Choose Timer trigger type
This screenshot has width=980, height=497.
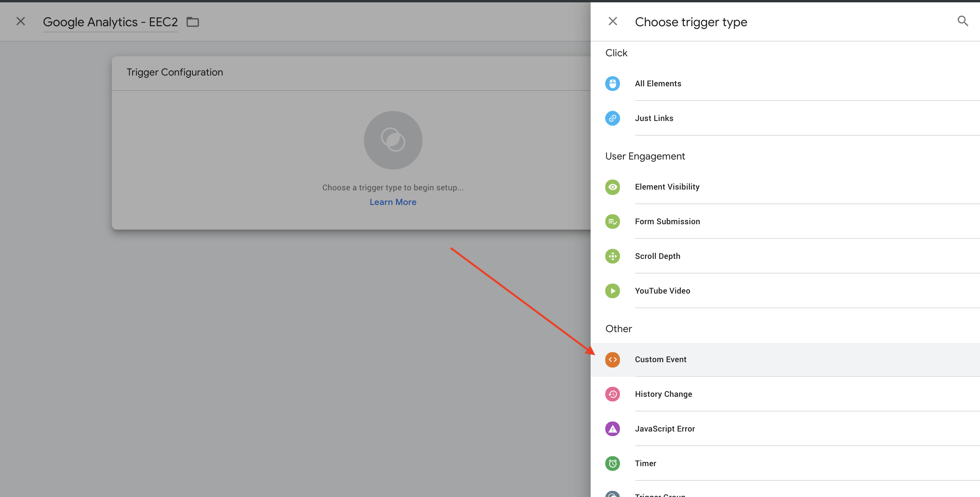coord(785,463)
